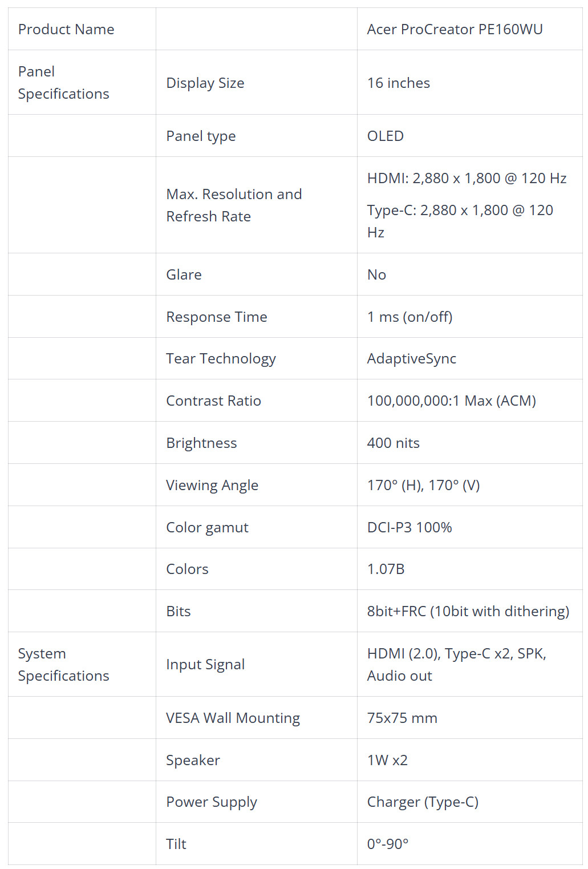Click the AdaptiveSync value
The image size is (588, 869).
pos(412,358)
